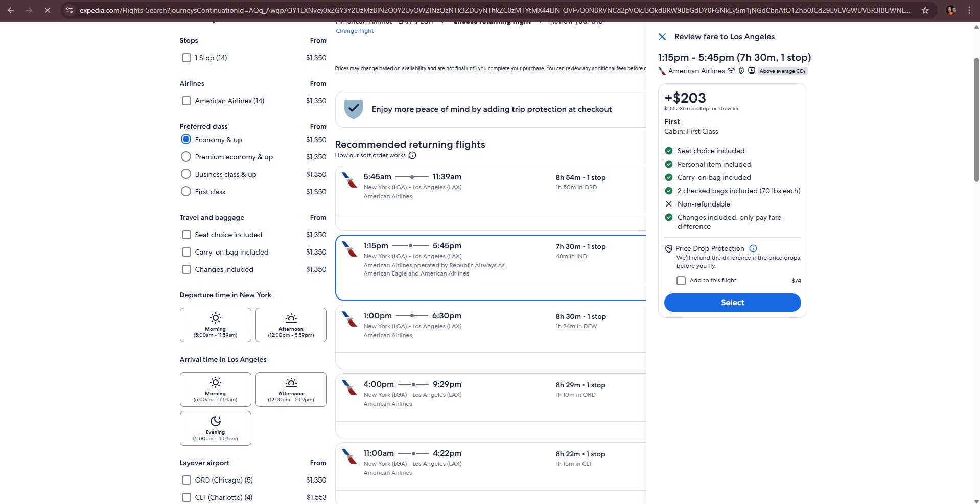
Task: Check the American Airlines filter
Action: (186, 101)
